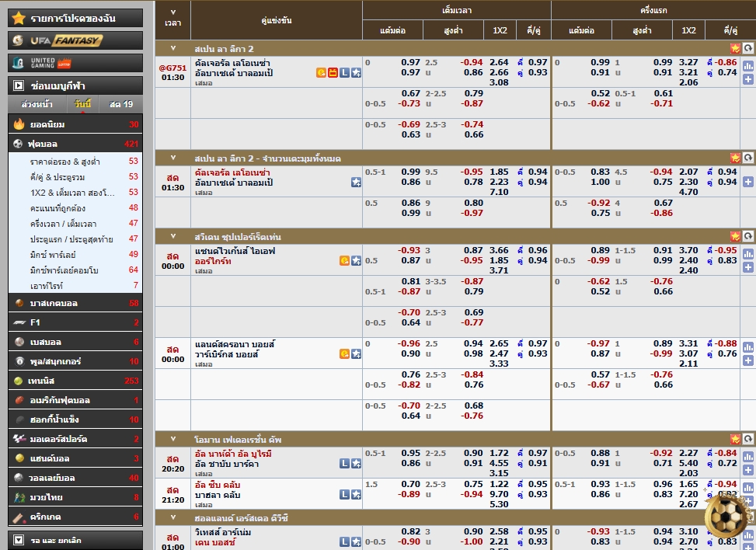The width and height of the screenshot is (756, 550).
Task: Toggle favorite star on Al Nahda match row
Action: tap(356, 464)
